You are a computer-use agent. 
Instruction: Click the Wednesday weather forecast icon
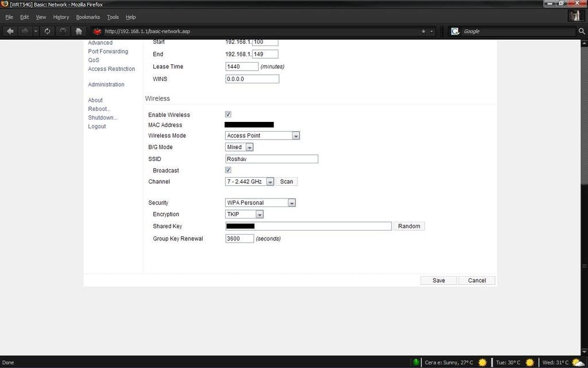pyautogui.click(x=578, y=362)
